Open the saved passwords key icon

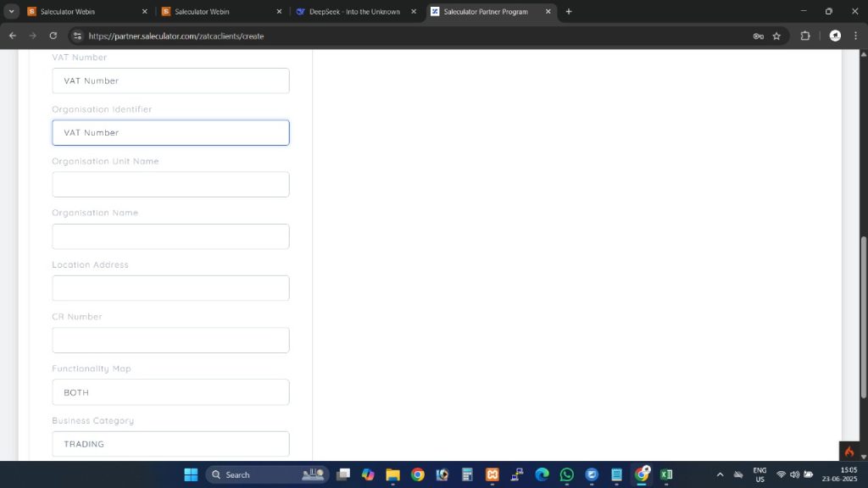tap(758, 36)
